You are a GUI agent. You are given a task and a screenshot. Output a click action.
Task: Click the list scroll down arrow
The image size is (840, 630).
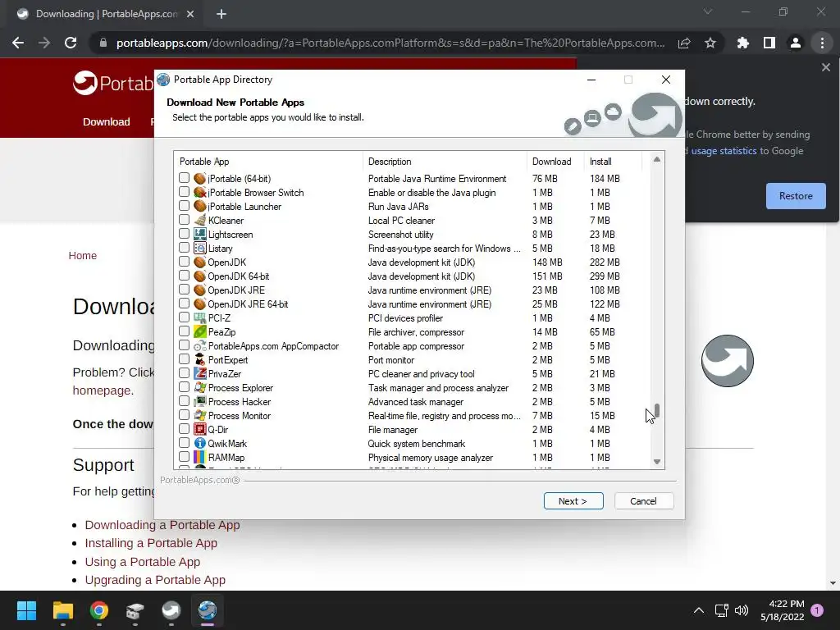pos(657,462)
